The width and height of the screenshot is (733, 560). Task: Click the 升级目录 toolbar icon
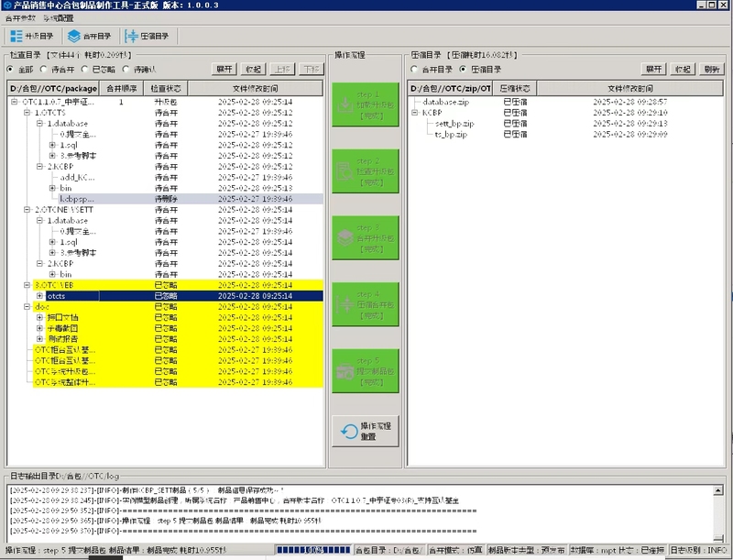18,37
